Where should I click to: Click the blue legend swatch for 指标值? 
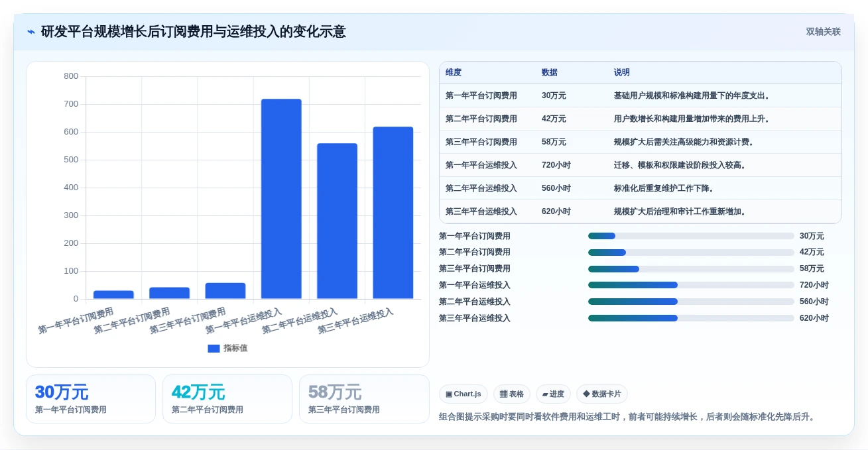[214, 349]
